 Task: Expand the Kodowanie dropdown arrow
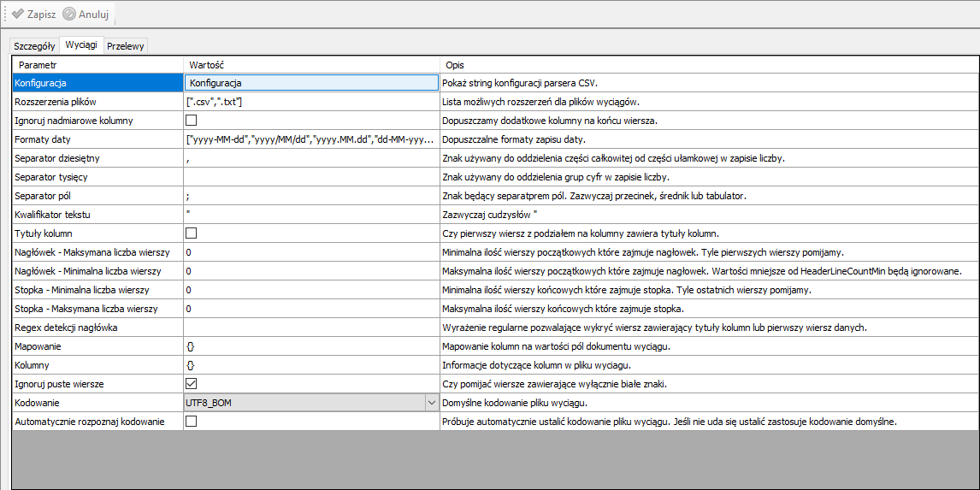pyautogui.click(x=431, y=402)
